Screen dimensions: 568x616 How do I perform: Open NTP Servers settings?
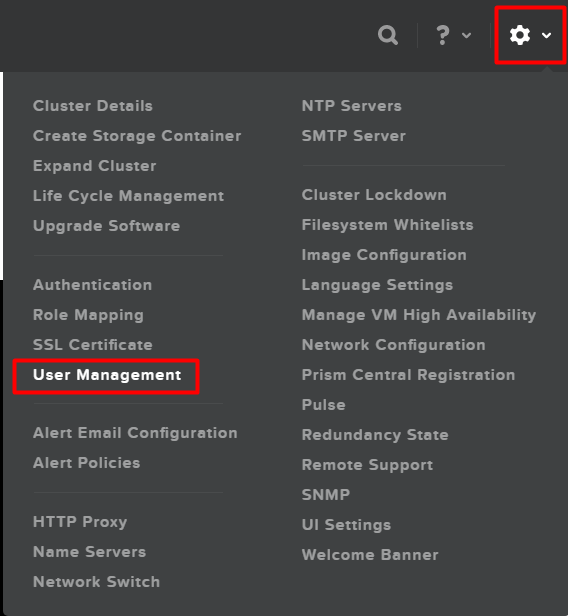(x=352, y=106)
